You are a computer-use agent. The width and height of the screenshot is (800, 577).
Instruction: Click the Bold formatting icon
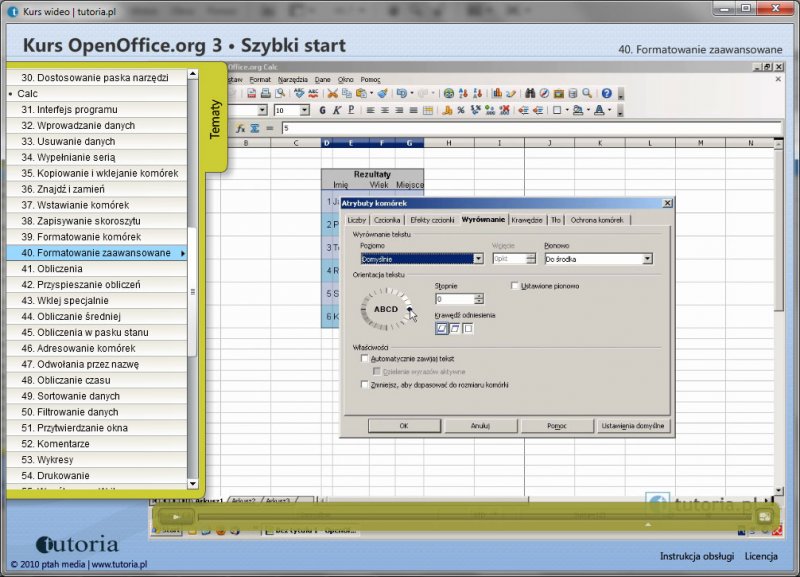(323, 110)
